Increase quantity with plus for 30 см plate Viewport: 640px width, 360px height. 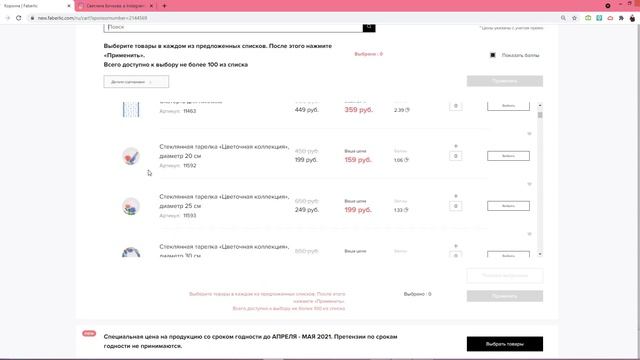(456, 246)
